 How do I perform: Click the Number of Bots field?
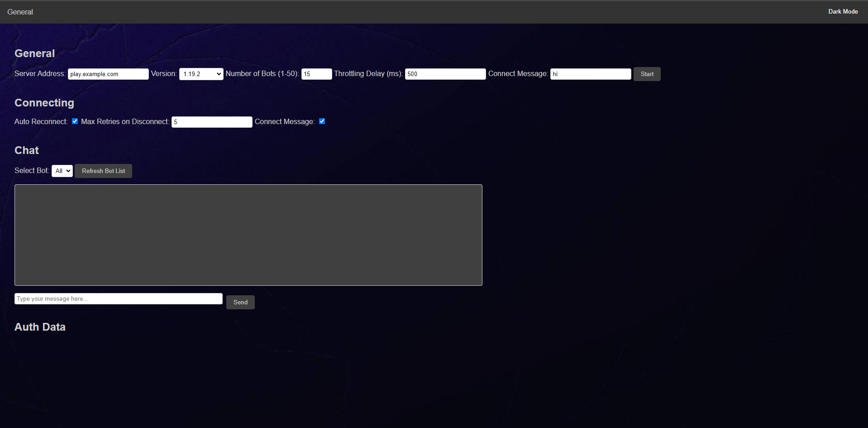pos(316,74)
